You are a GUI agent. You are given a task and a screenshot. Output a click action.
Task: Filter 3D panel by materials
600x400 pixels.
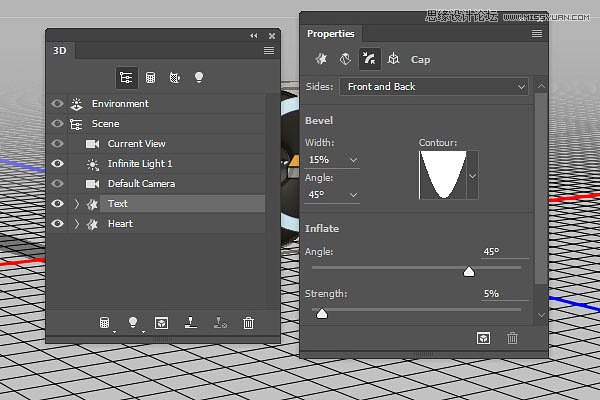(174, 78)
